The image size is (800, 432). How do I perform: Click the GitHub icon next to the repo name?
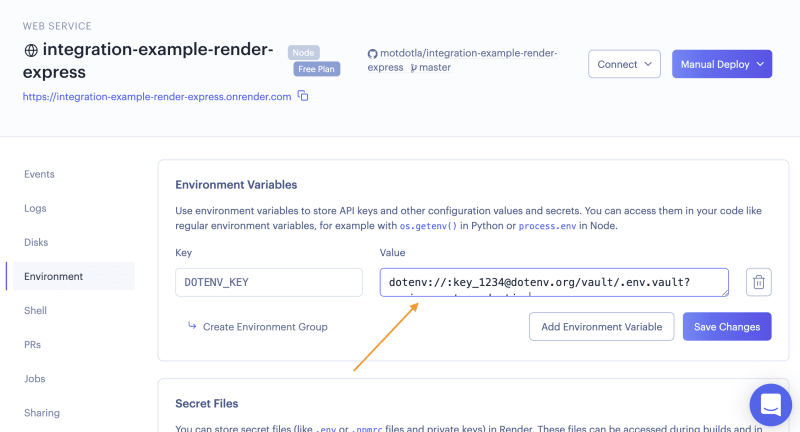(x=372, y=54)
